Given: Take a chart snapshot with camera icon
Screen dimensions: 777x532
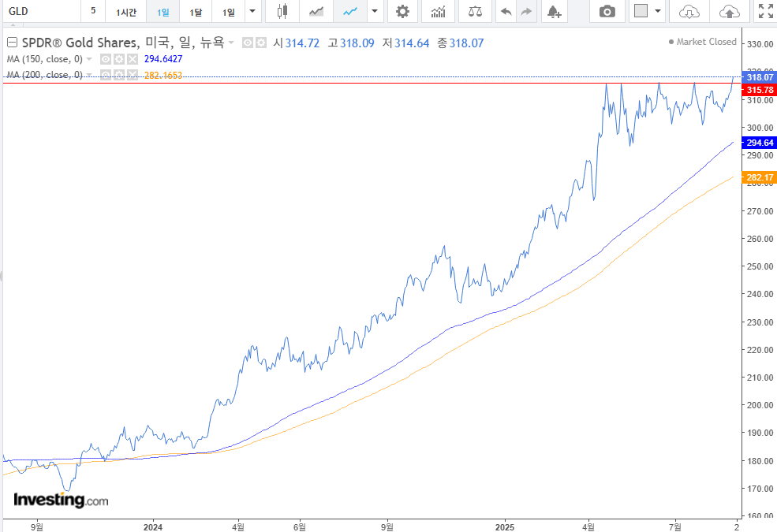Looking at the screenshot, I should 607,11.
